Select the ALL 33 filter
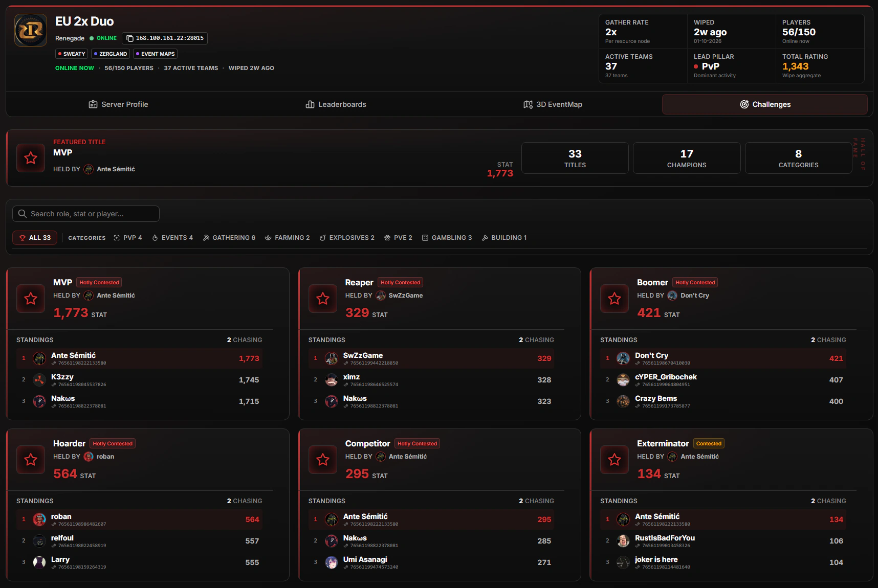 click(35, 238)
